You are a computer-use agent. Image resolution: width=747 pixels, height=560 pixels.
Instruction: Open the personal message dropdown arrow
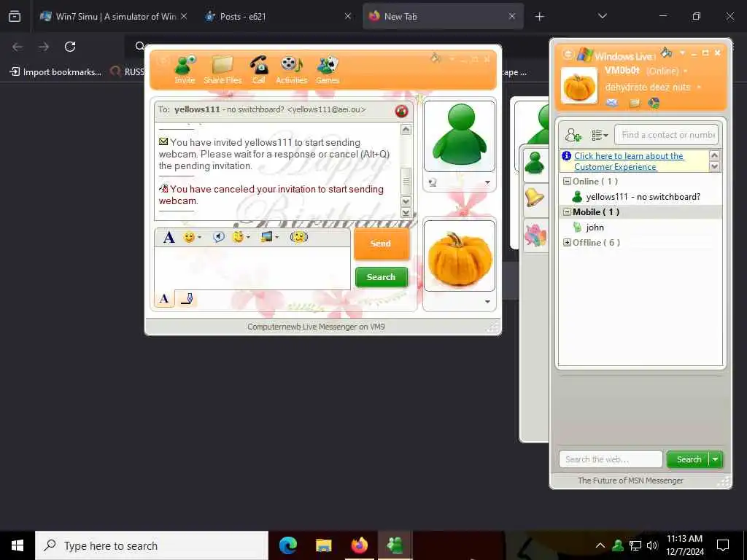pyautogui.click(x=699, y=87)
